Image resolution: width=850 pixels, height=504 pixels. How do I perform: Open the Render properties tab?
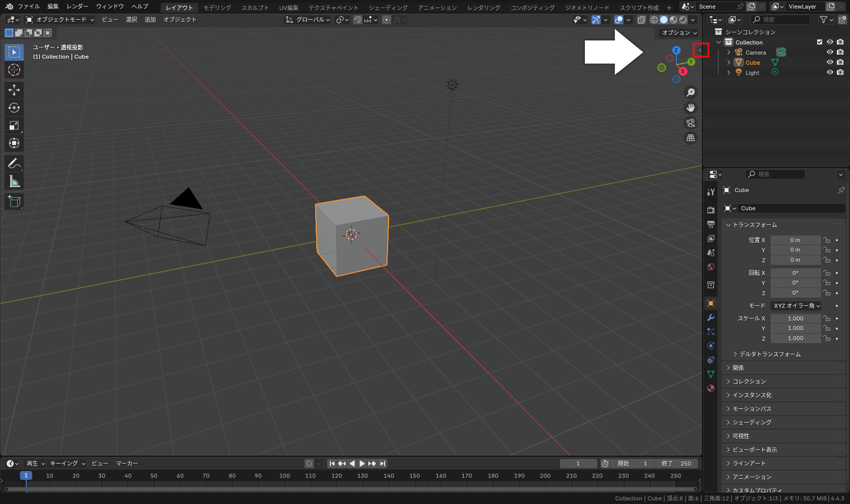pyautogui.click(x=711, y=210)
